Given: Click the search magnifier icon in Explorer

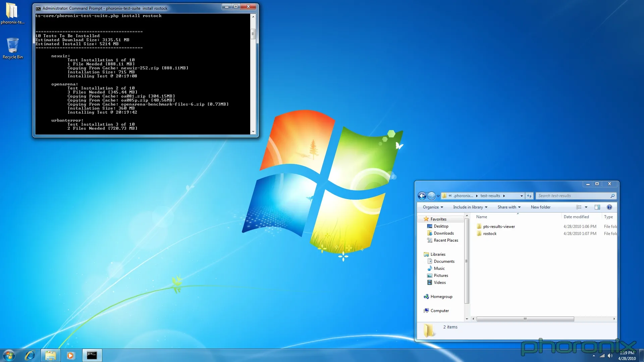Looking at the screenshot, I should (612, 196).
